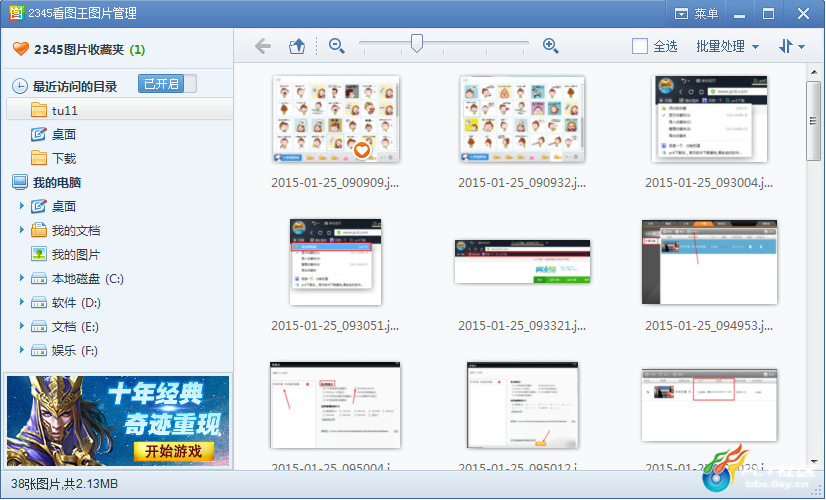Click the 下载 folder icon
Viewport: 826px width, 500px height.
[x=38, y=158]
